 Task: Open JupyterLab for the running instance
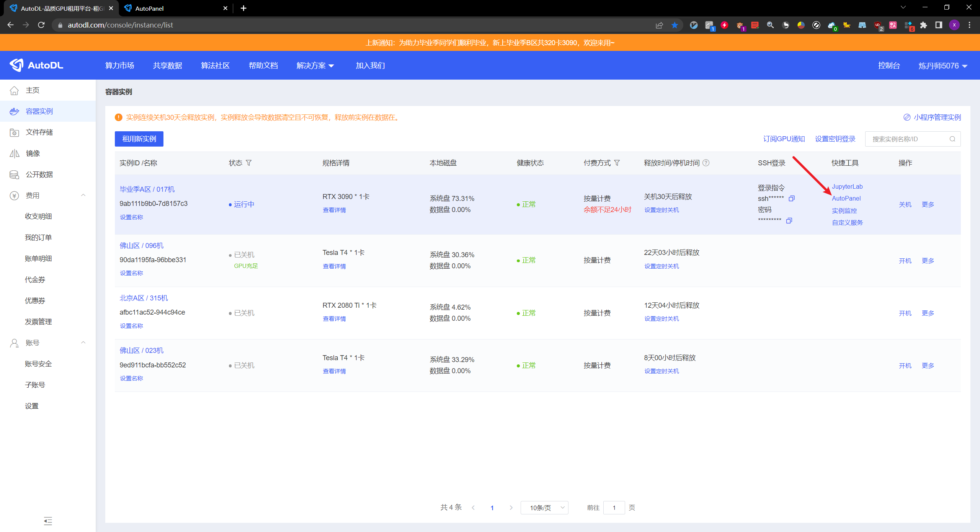[847, 186]
